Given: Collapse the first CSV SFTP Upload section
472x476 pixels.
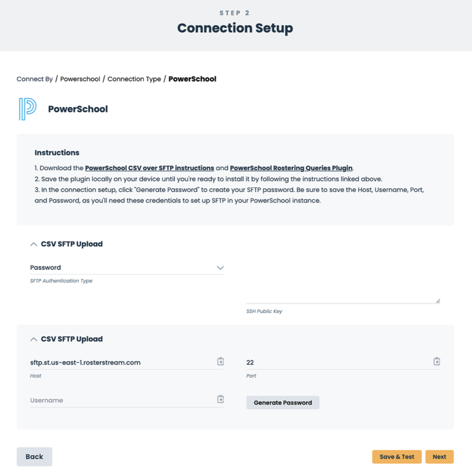Looking at the screenshot, I should click(33, 244).
